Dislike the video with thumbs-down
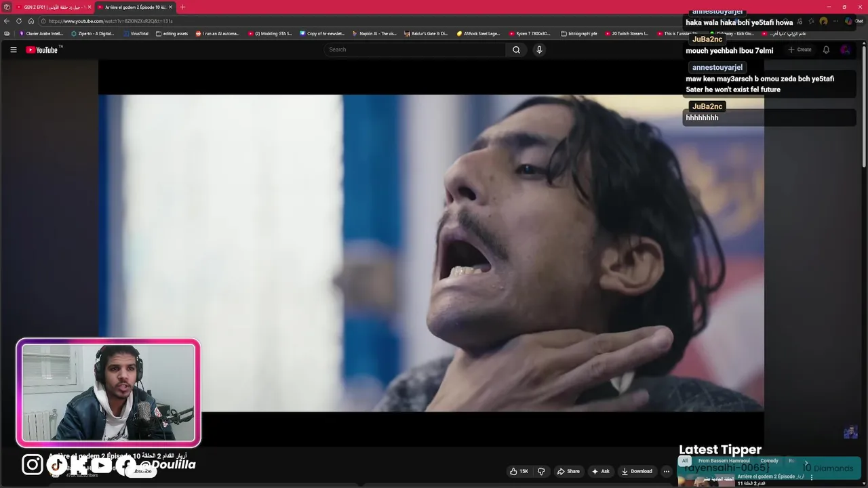Viewport: 868px width, 488px height. click(x=541, y=471)
